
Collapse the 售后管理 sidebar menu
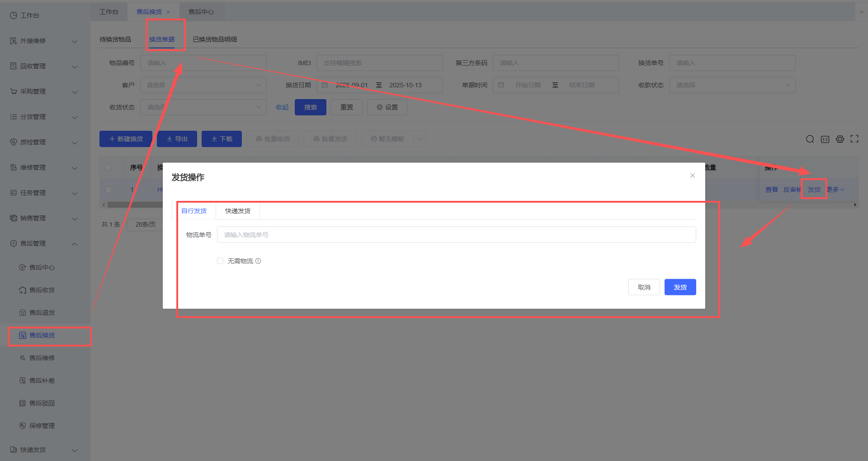(x=43, y=243)
